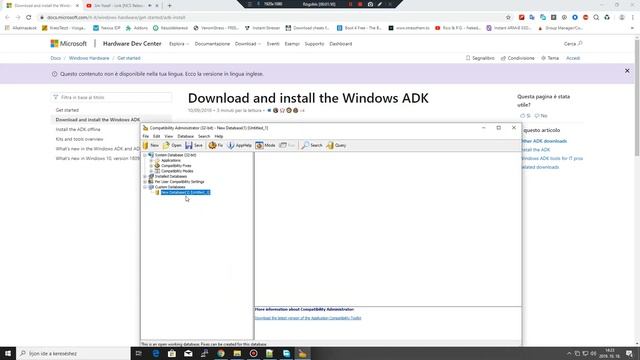Viewport: 640px width, 360px height.
Task: Click the New database toolbar button
Action: (151, 145)
